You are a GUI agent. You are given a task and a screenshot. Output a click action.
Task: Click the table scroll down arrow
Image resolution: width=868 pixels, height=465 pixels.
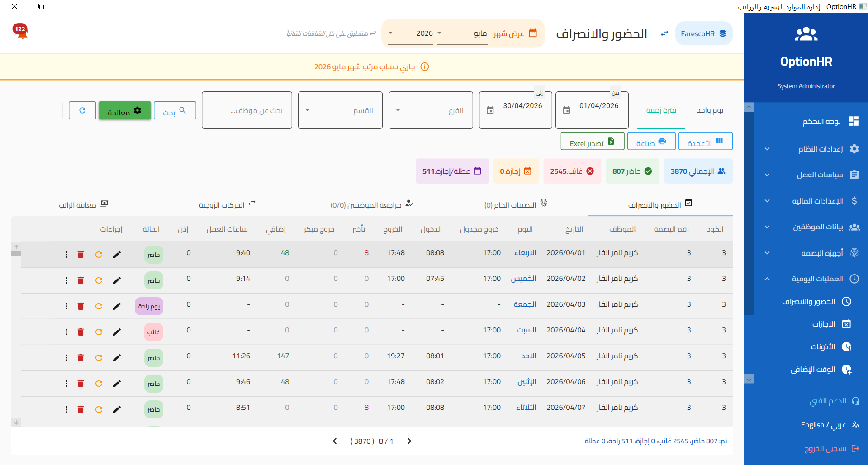[x=16, y=422]
